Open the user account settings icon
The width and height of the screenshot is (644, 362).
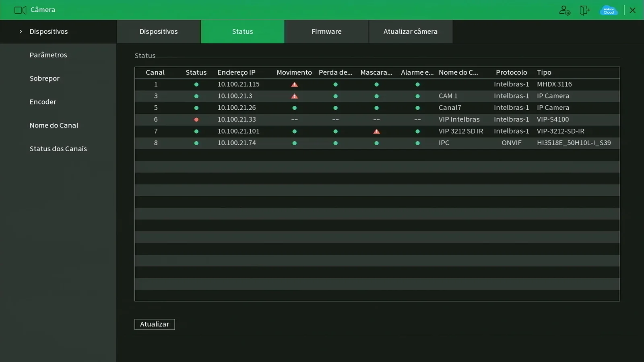pos(565,10)
